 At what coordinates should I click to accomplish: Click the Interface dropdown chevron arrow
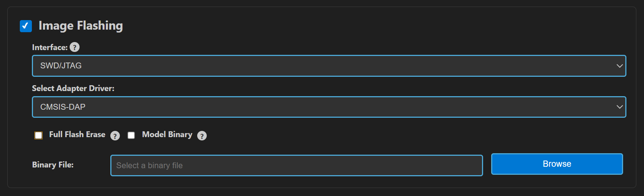619,66
